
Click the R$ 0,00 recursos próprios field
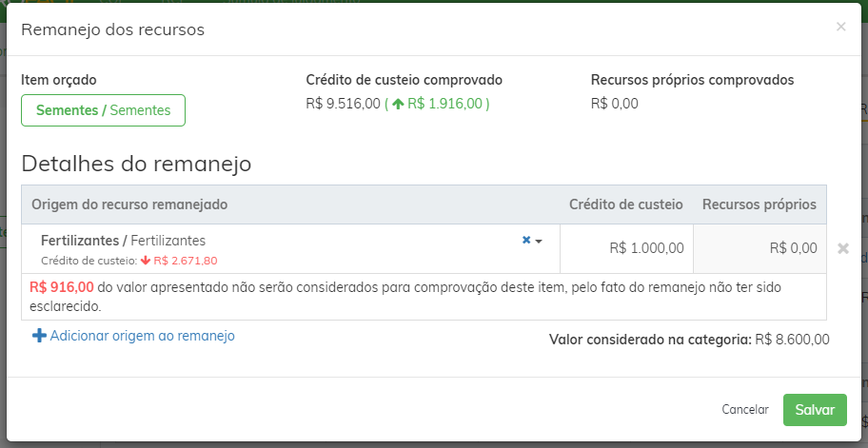pos(759,248)
